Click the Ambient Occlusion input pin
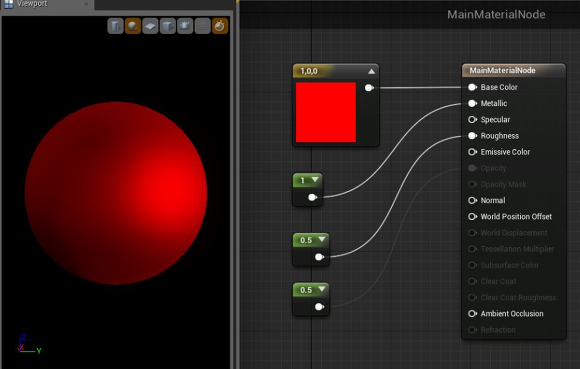Viewport: 580px width, 369px height. pos(472,314)
